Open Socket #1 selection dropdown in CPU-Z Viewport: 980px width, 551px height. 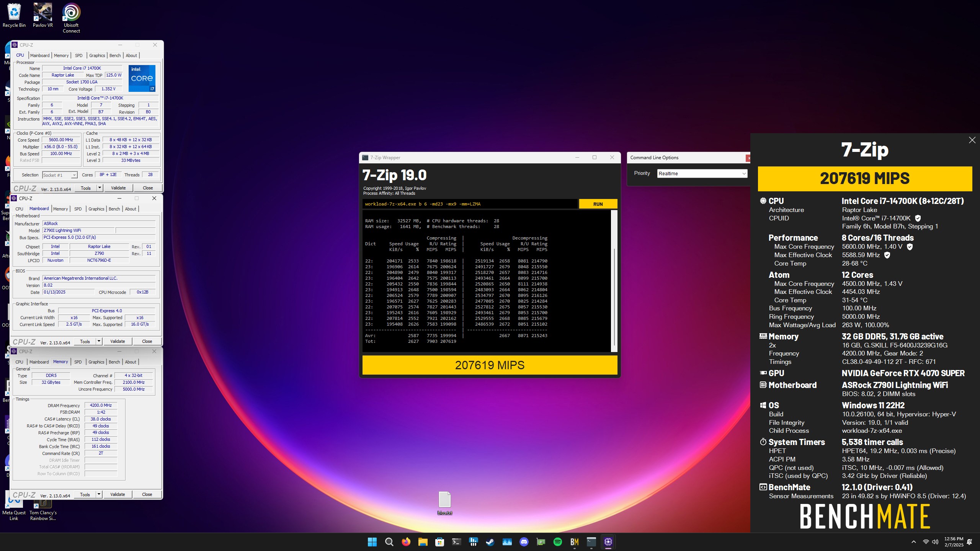point(60,175)
